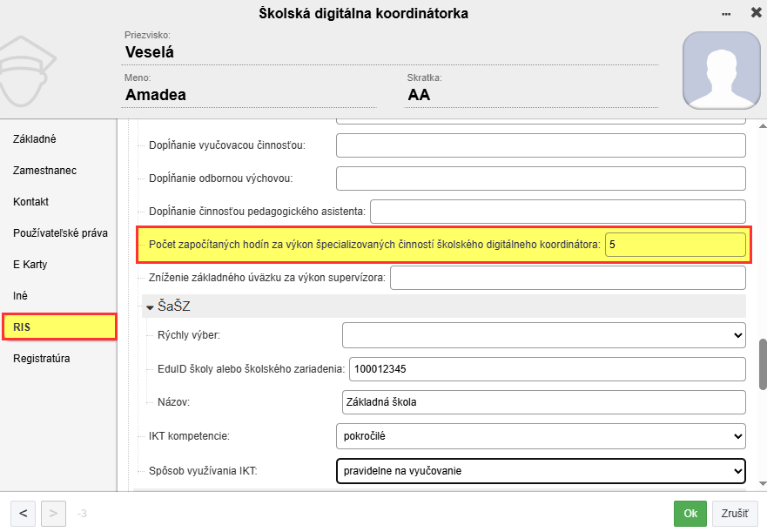Viewport: 767px width, 532px height.
Task: Go to previous record arrow button
Action: coord(24,513)
